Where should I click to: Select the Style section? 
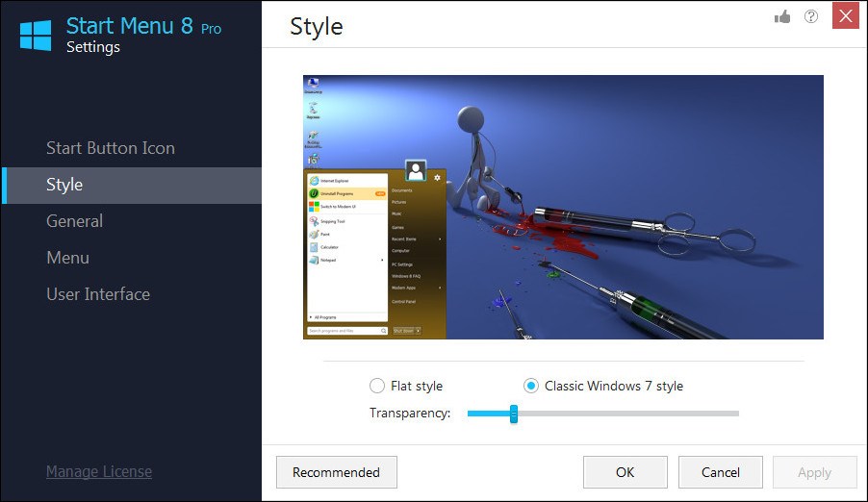[132, 185]
